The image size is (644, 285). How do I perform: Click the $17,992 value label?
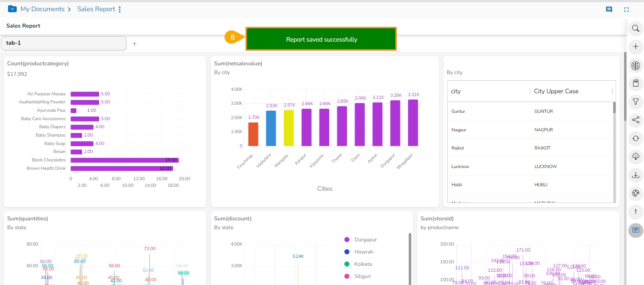17,74
